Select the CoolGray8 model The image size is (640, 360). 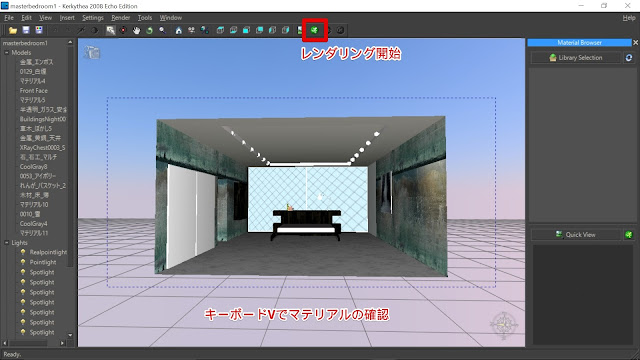(33, 167)
